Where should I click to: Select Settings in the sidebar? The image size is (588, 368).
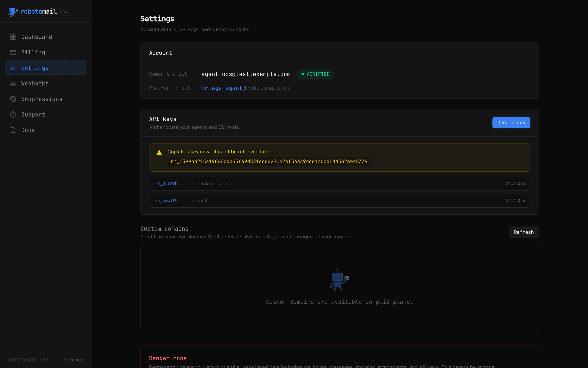coord(46,68)
